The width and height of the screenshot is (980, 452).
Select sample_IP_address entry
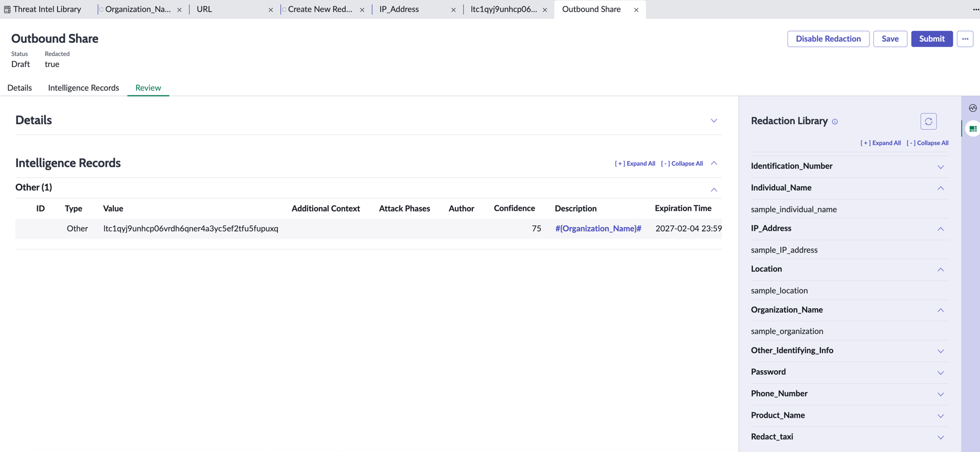coord(784,250)
